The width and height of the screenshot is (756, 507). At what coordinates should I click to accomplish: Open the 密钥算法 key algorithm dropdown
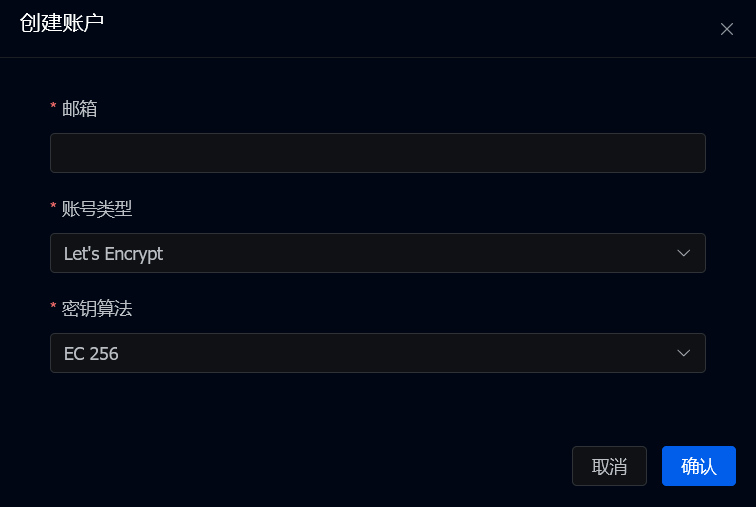pyautogui.click(x=377, y=353)
